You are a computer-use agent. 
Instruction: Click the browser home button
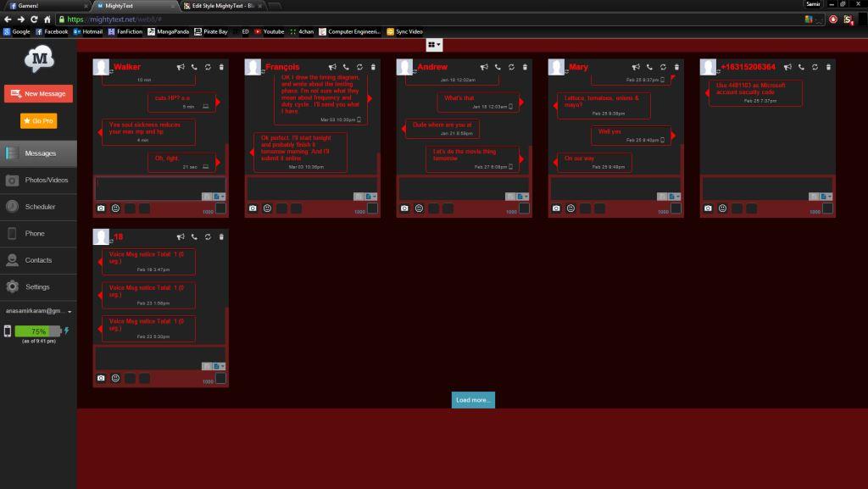coord(47,19)
